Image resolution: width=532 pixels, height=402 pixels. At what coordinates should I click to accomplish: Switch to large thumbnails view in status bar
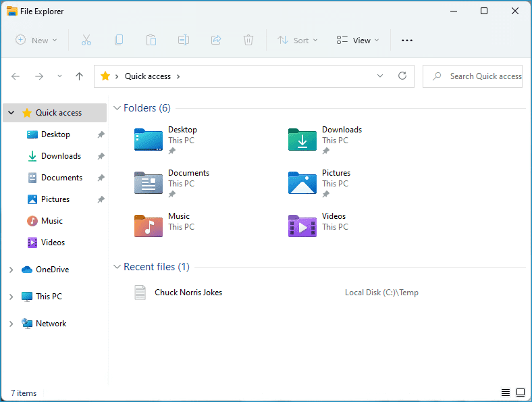tap(521, 393)
